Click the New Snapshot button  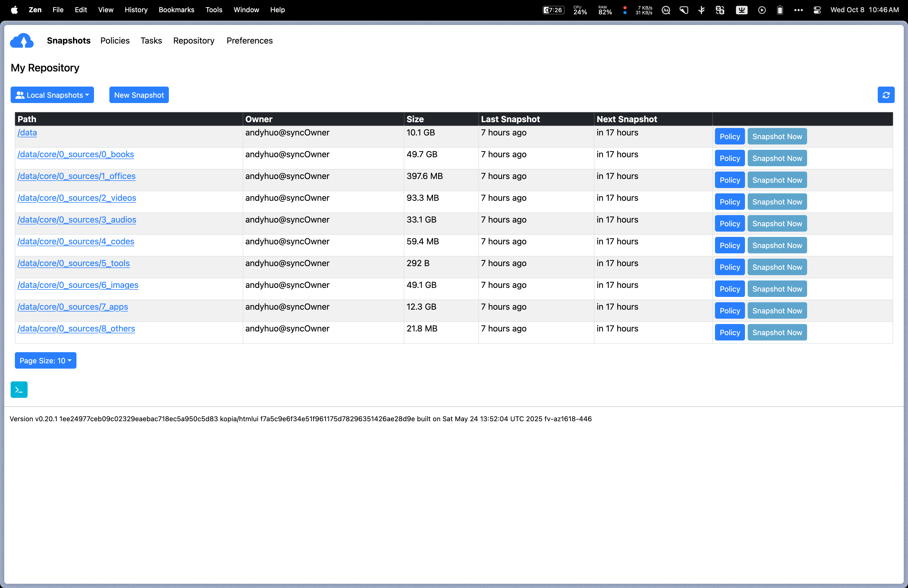click(139, 95)
